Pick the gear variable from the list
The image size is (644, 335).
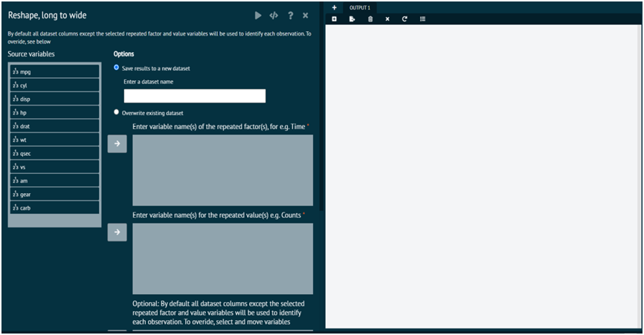click(x=55, y=194)
